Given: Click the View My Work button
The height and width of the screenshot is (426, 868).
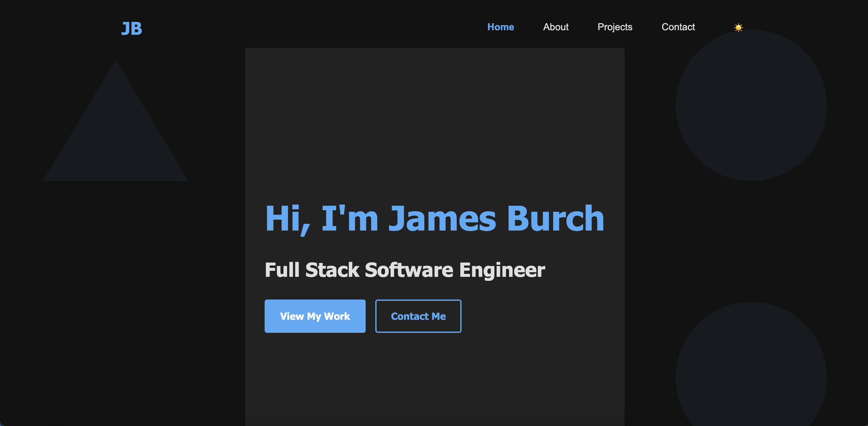Looking at the screenshot, I should coord(315,316).
